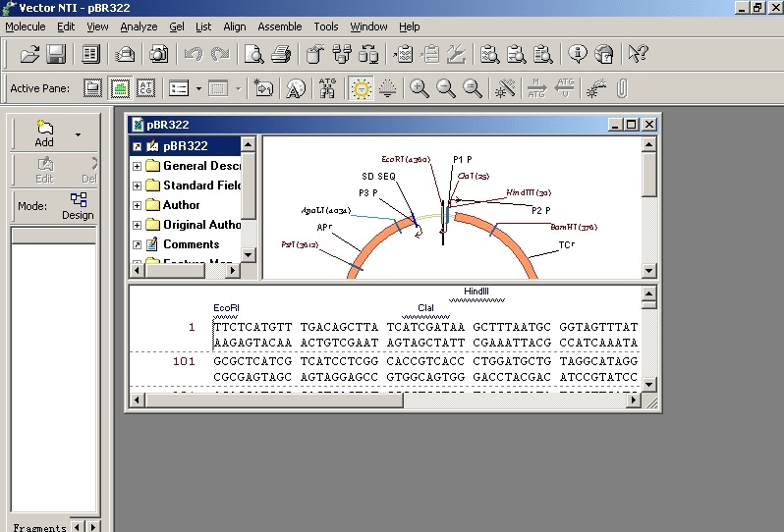Open the Align menu
784x532 pixels.
235,27
